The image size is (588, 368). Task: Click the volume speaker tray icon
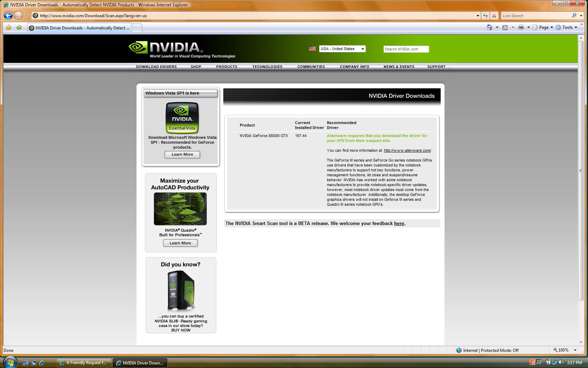561,362
